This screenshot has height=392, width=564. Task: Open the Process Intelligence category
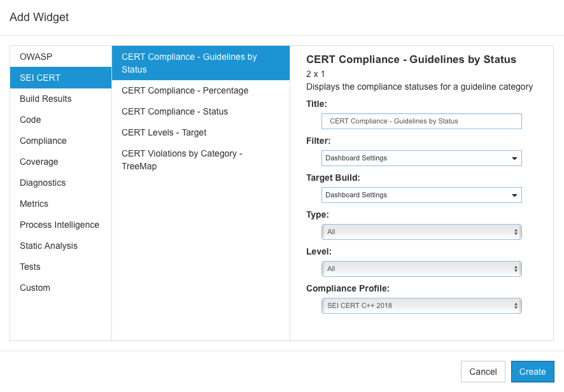click(60, 225)
